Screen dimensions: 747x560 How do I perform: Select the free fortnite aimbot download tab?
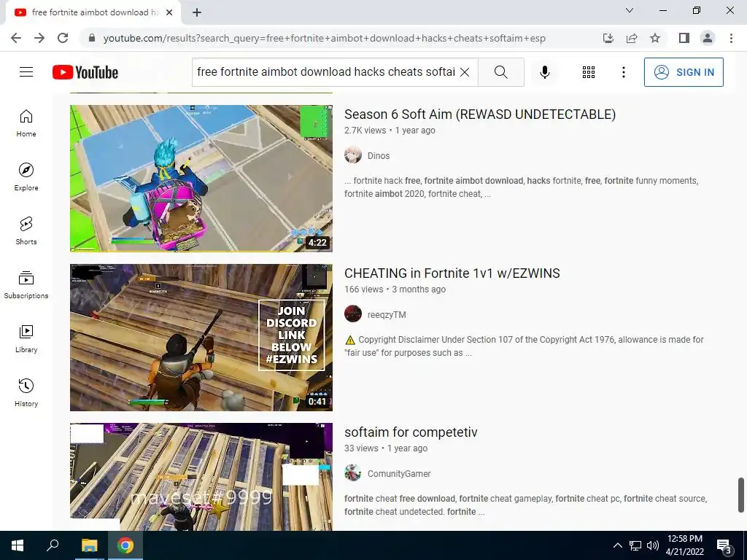click(93, 12)
